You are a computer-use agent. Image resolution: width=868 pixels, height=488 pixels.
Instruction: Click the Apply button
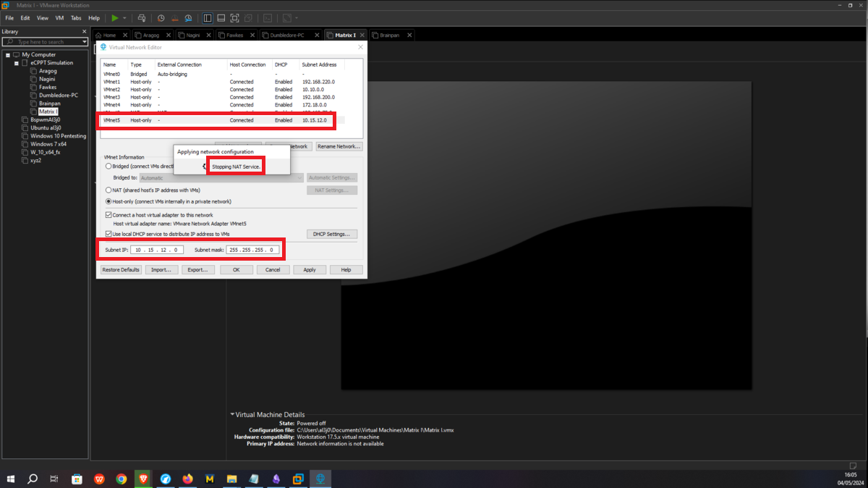tap(310, 269)
